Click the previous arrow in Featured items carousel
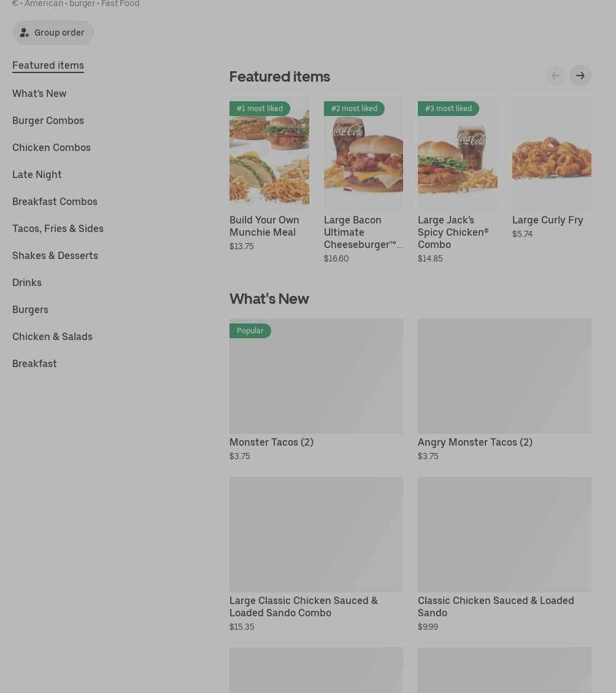Viewport: 616px width, 693px height. pos(555,75)
